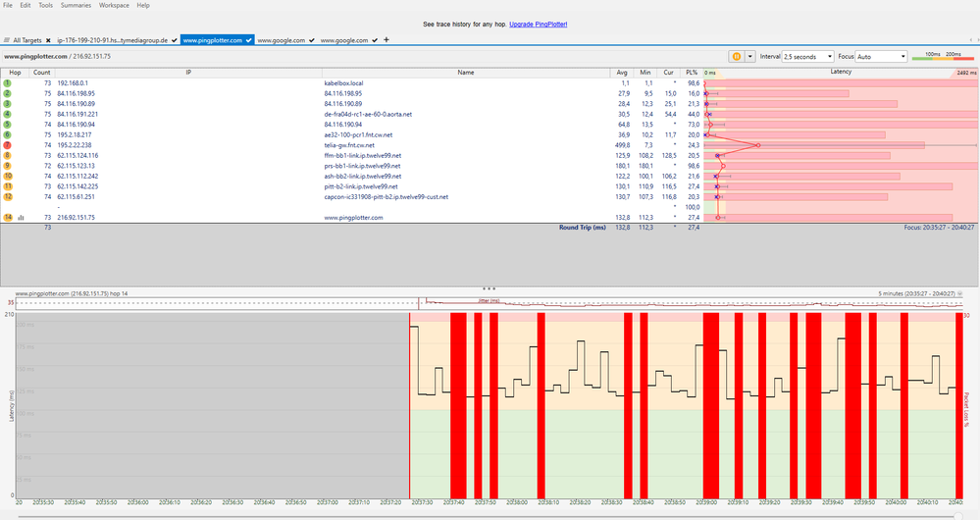Open the Focus Auto dropdown
The width and height of the screenshot is (980, 520).
coord(881,56)
